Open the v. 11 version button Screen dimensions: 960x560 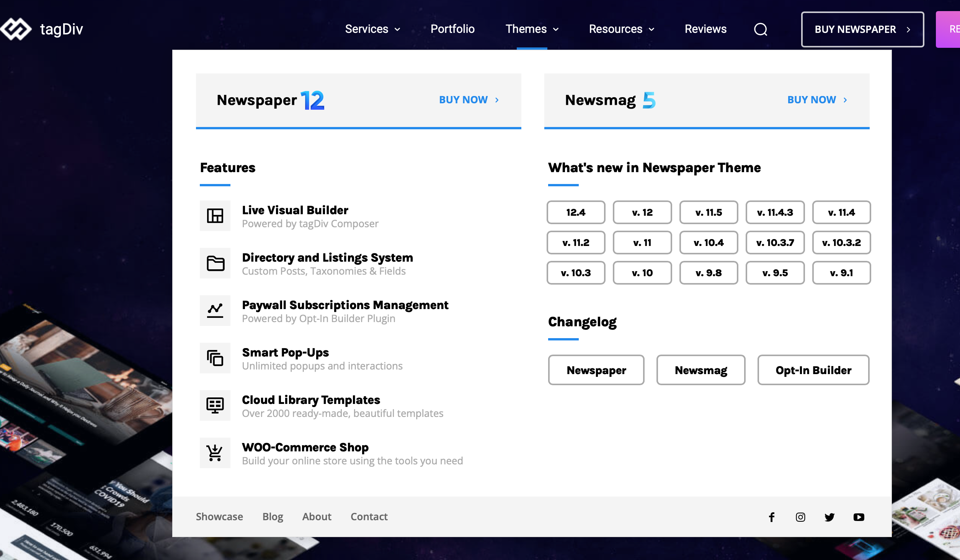tap(642, 243)
